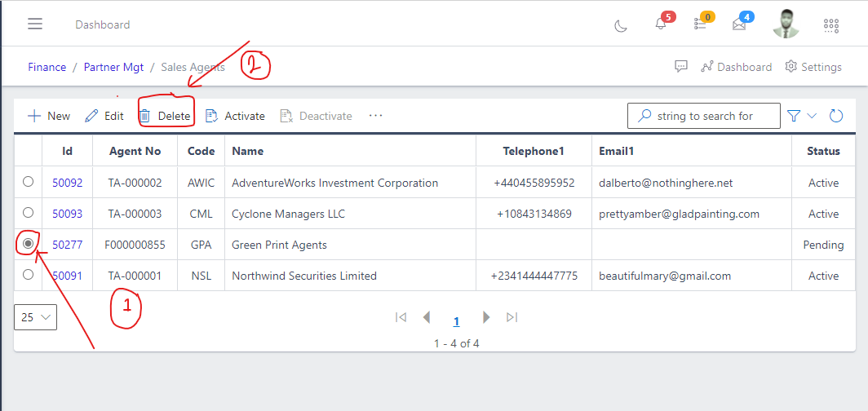This screenshot has width=868, height=411.
Task: Go to last page pager icon
Action: point(512,317)
